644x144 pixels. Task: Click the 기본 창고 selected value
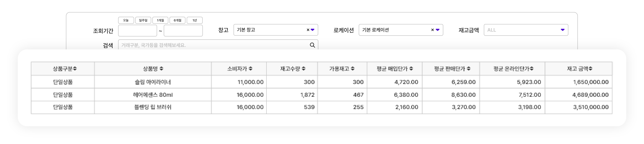click(246, 30)
